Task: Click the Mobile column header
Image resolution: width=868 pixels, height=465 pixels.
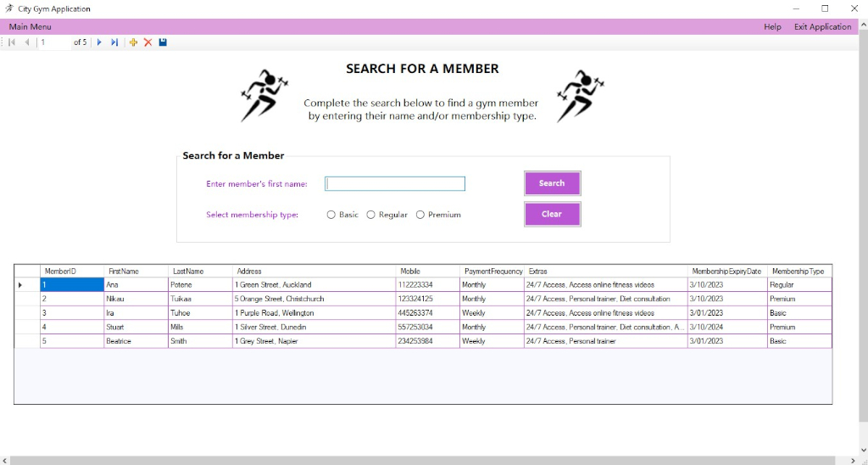Action: click(x=427, y=272)
